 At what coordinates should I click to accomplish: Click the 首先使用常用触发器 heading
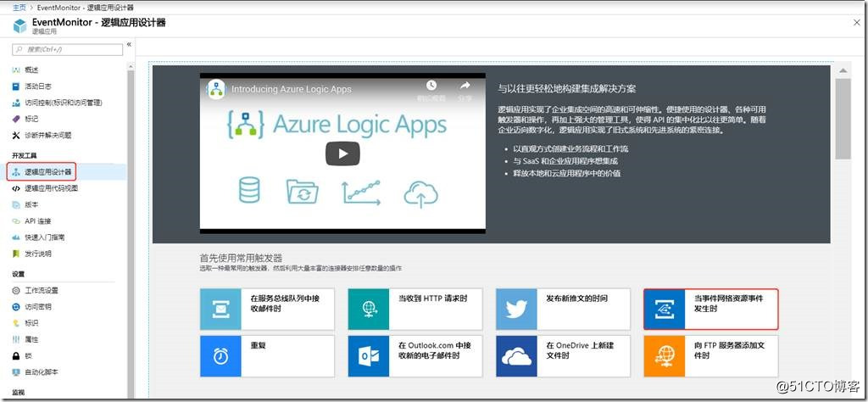(241, 258)
